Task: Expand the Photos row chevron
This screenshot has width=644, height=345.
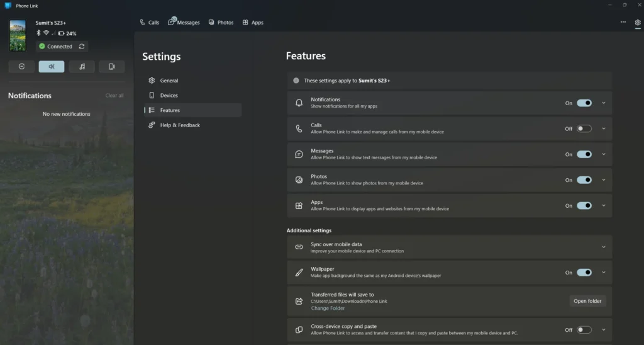Action: pyautogui.click(x=603, y=180)
